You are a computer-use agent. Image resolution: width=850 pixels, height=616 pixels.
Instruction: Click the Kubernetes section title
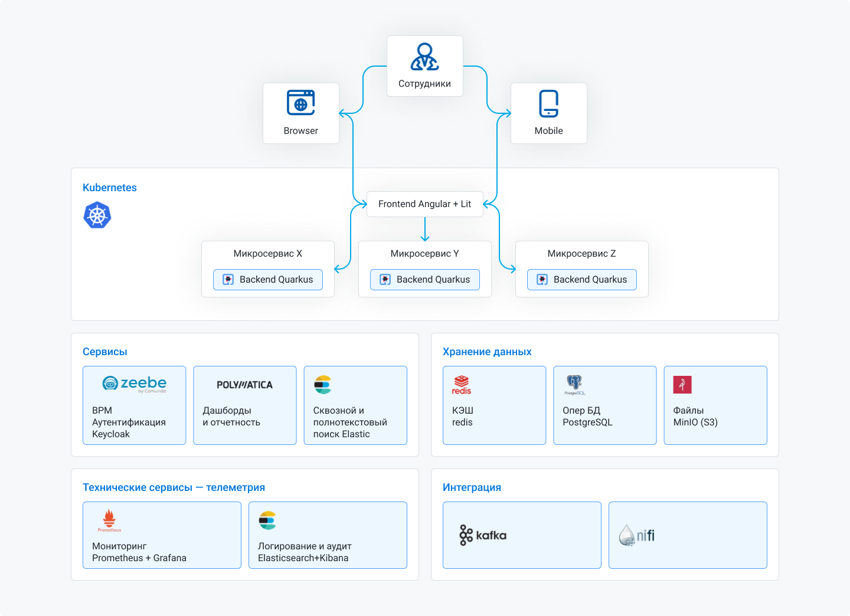(x=110, y=188)
